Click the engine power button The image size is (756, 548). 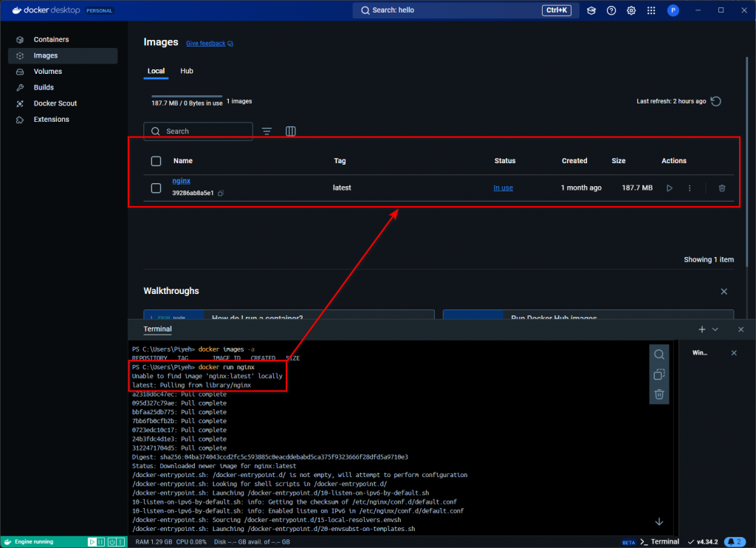pos(112,542)
